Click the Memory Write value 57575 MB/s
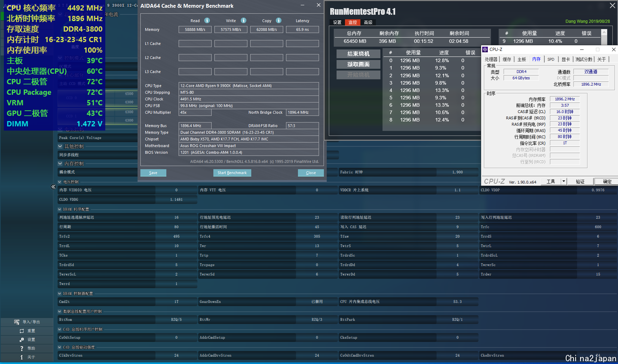Viewport: 618px width, 364px height. pyautogui.click(x=231, y=29)
